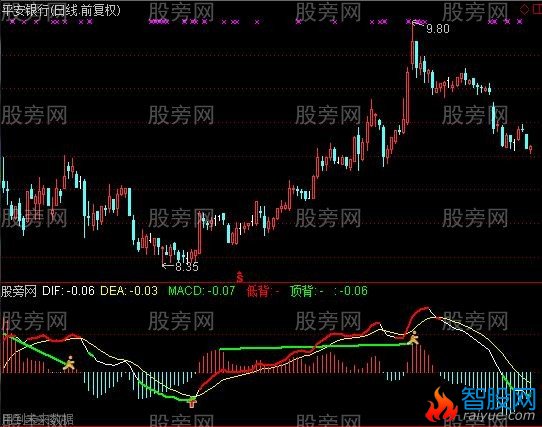
Task: Click the red 低背 indicator label
Action: pos(258,291)
